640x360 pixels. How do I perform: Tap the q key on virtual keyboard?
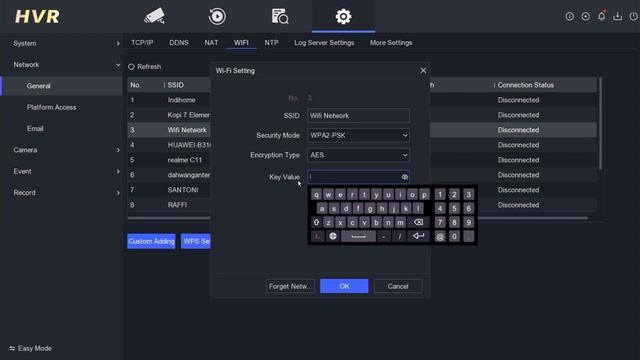[316, 195]
